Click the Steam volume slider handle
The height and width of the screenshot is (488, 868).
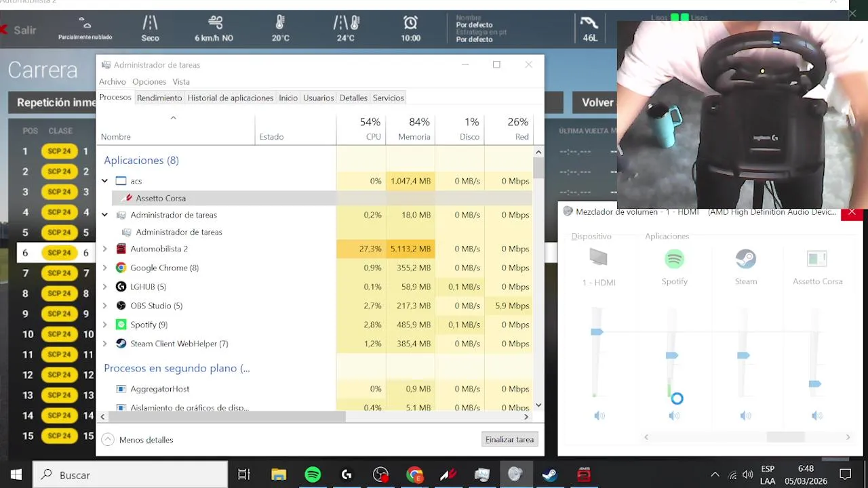point(743,355)
